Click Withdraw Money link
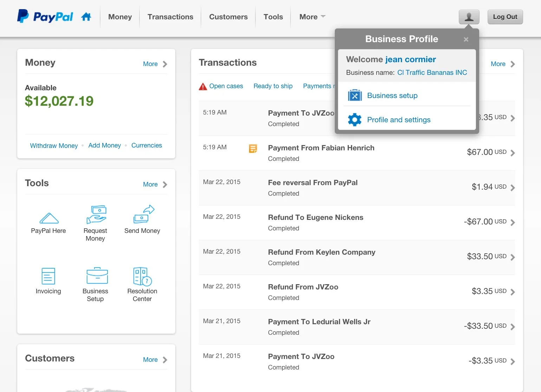The height and width of the screenshot is (392, 541). click(54, 145)
